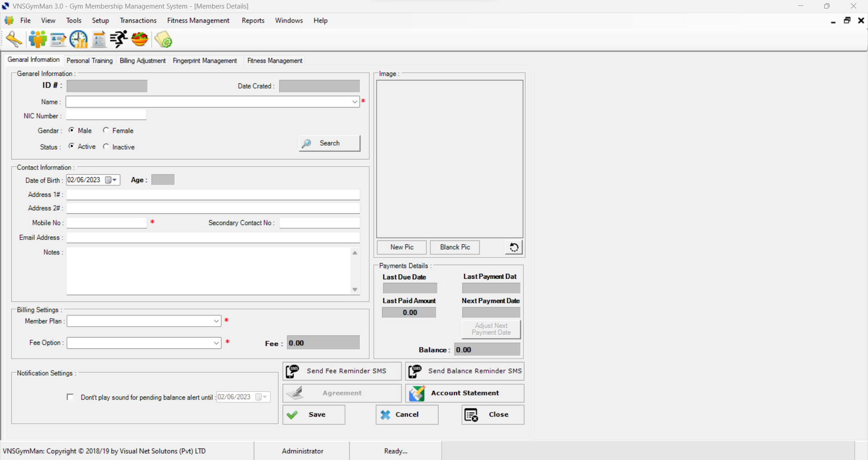Open the Fitness Management menu
868x460 pixels.
tap(198, 20)
